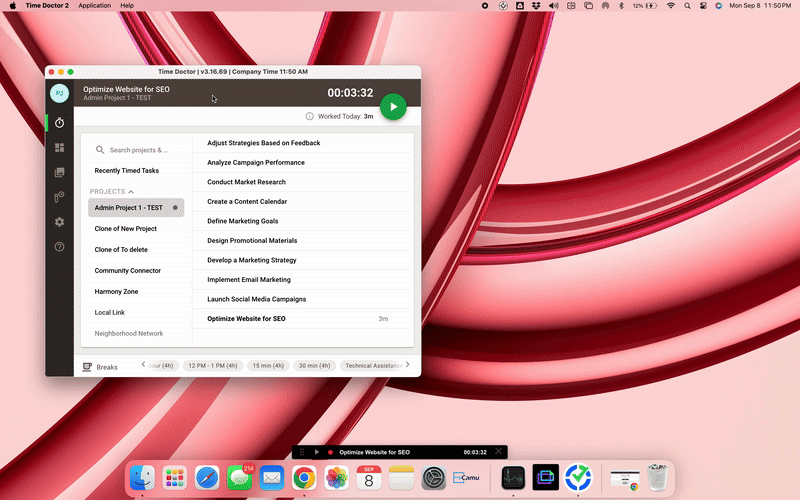Open the settings gear in the Time Doctor sidebar
Viewport: 800px width, 500px height.
pos(60,222)
